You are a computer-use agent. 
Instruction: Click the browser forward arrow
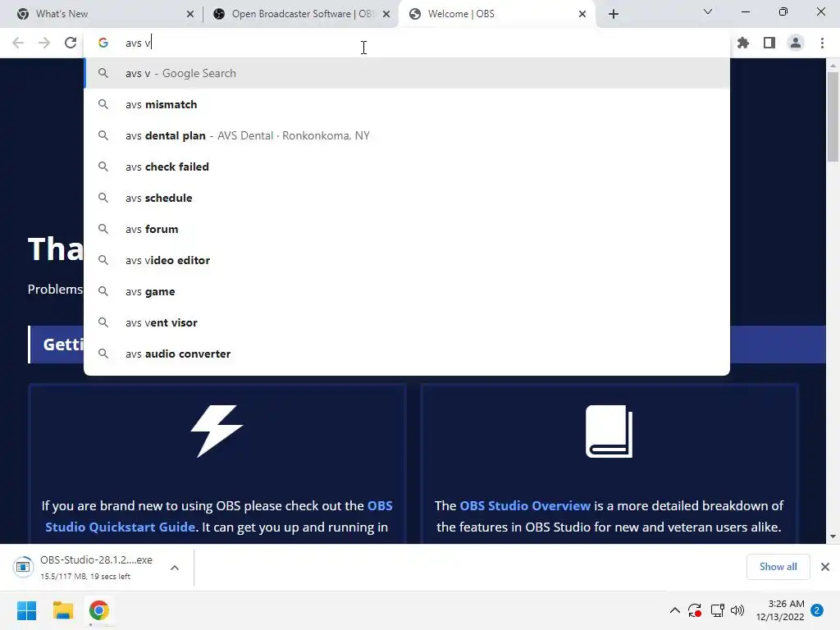44,43
